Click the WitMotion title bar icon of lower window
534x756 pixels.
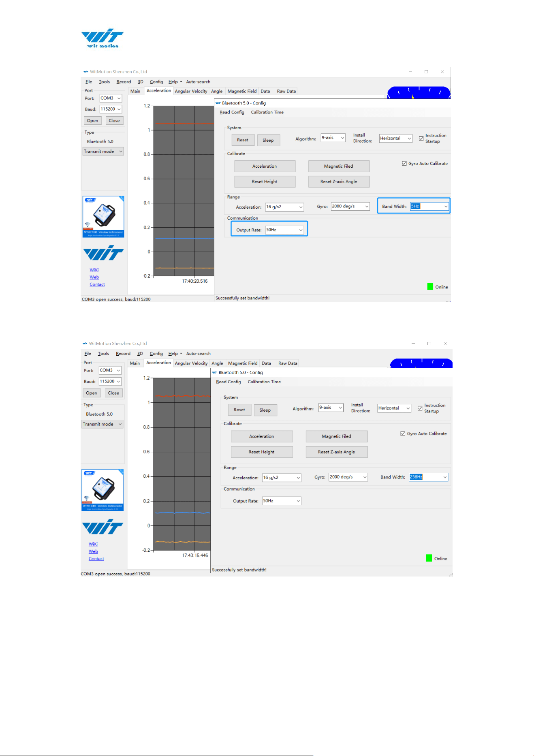85,343
